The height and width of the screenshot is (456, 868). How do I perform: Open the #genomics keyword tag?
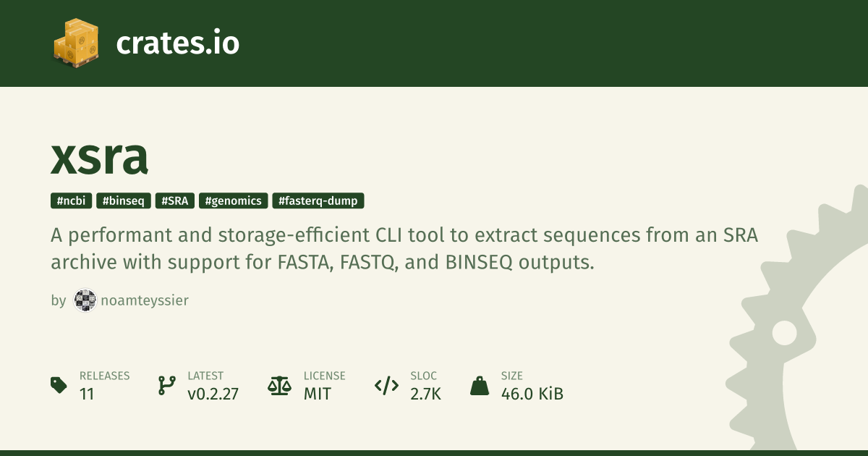click(x=233, y=201)
